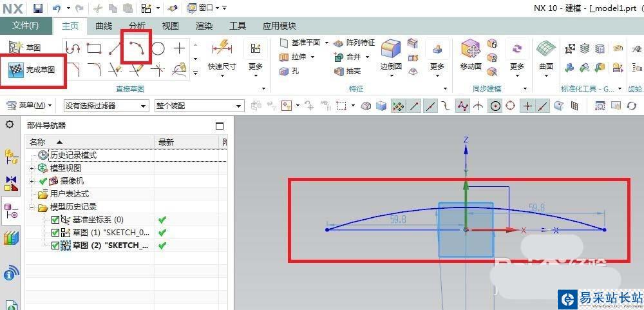Select the 历史记录模式 tree row
Screen dimensions: 644x310
click(126, 155)
